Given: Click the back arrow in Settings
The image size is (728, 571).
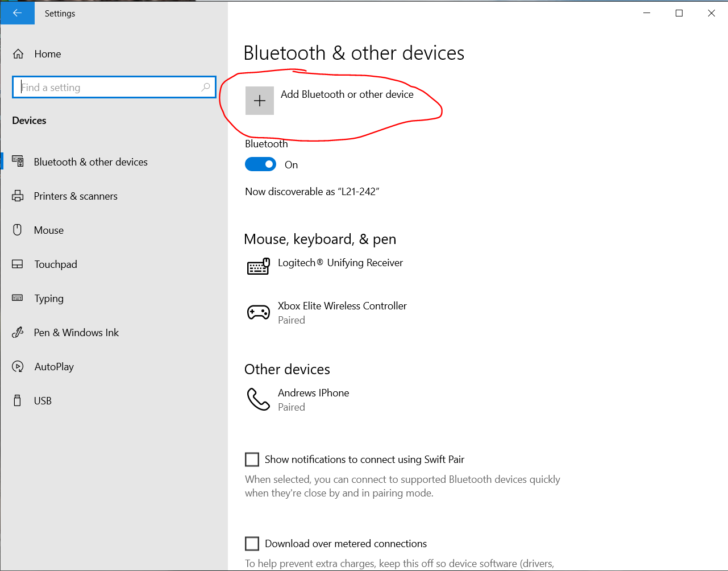Looking at the screenshot, I should coord(17,13).
